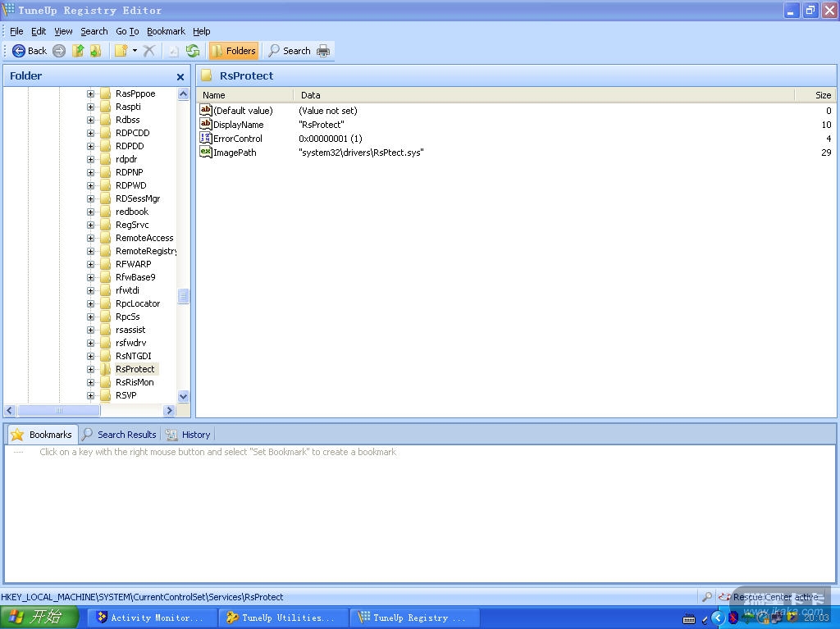Viewport: 840px width, 629px height.
Task: Open the Go To menu
Action: (127, 31)
